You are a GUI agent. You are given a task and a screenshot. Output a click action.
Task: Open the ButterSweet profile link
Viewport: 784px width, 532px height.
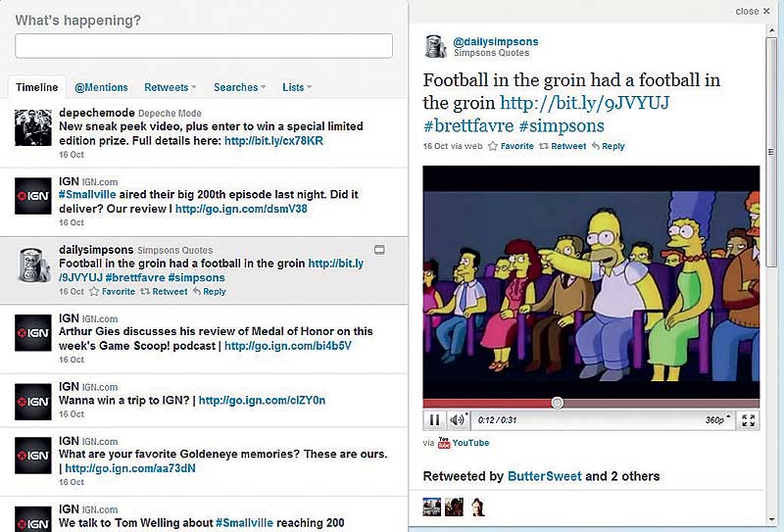[545, 476]
